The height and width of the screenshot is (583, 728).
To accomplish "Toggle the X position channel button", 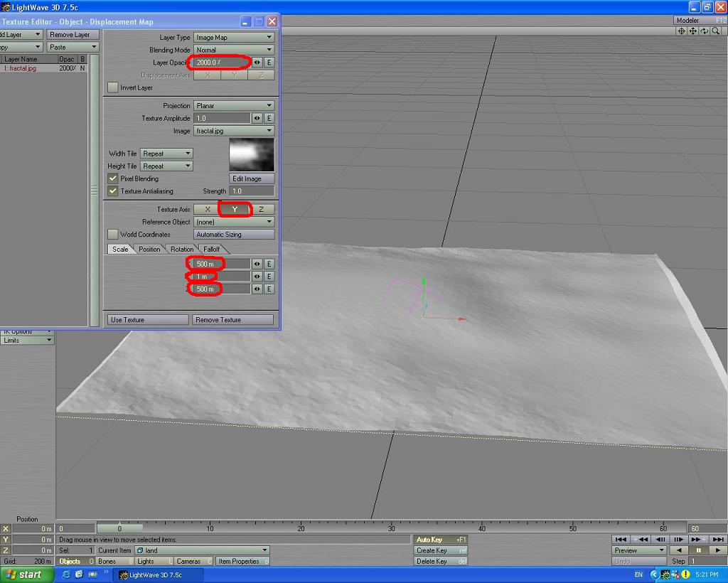I will (x=6, y=529).
